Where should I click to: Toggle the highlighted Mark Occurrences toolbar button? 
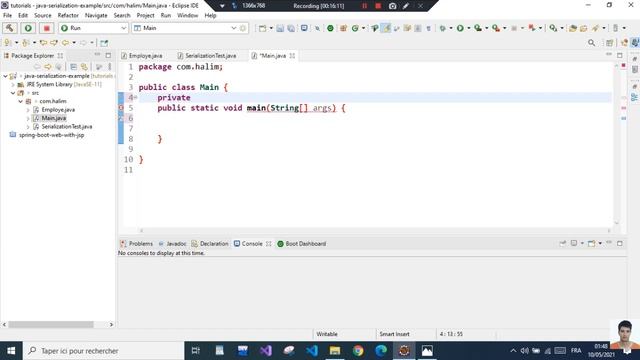click(386, 28)
